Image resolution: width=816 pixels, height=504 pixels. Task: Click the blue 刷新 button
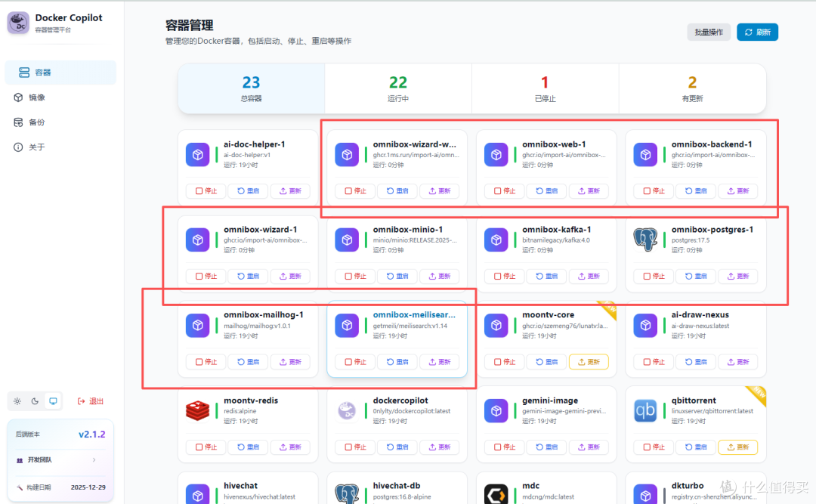(757, 32)
